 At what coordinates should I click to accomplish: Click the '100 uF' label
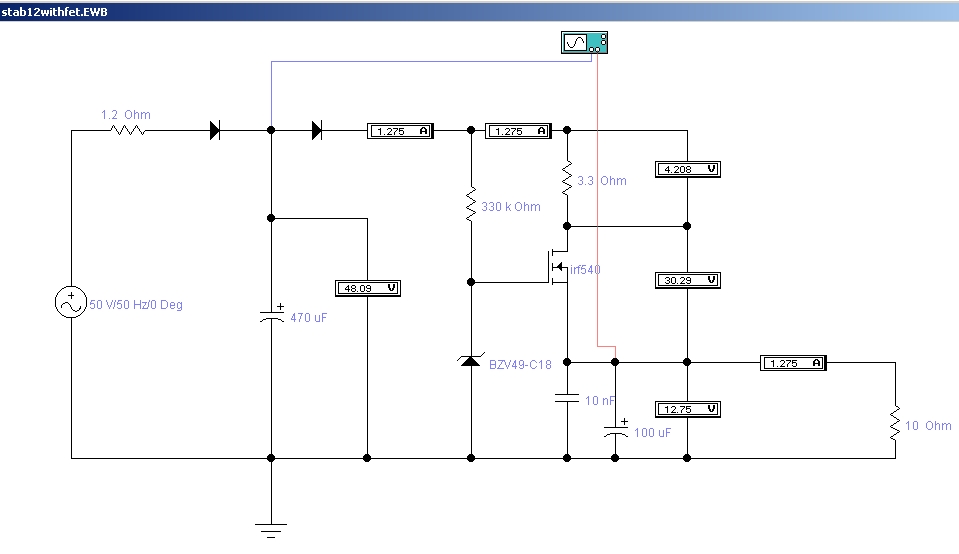pyautogui.click(x=653, y=433)
